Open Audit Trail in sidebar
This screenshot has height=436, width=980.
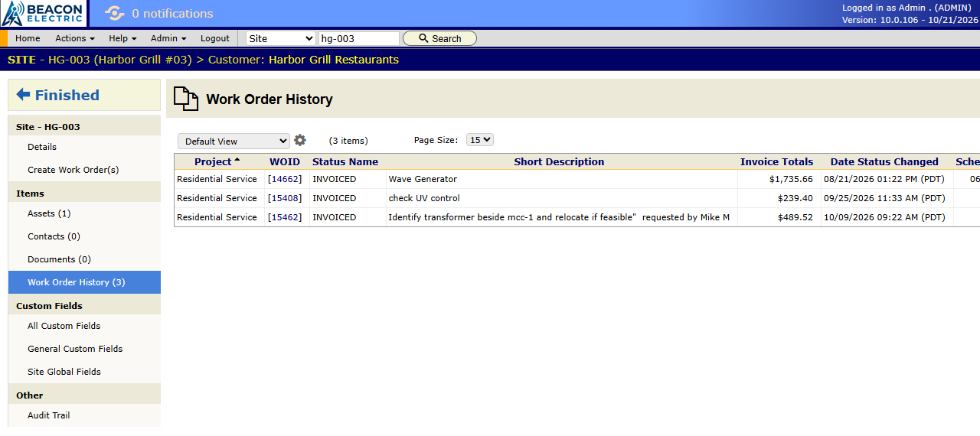[49, 415]
